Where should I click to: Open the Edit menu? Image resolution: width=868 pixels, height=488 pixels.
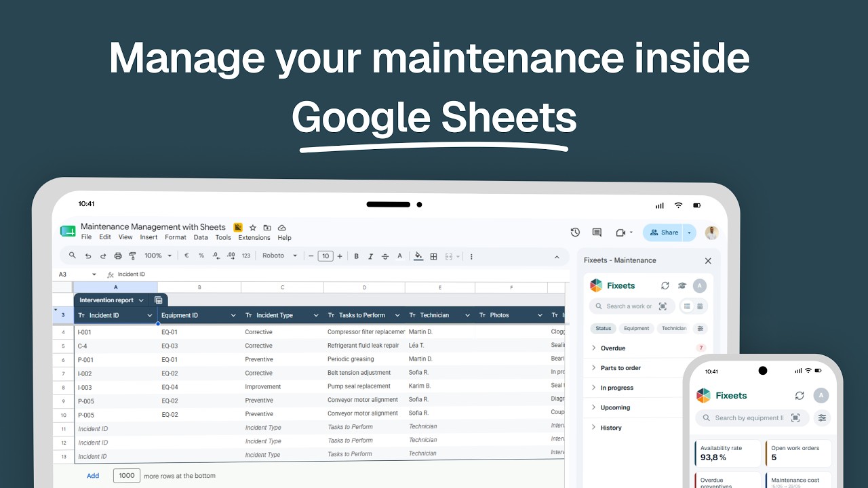(x=105, y=237)
